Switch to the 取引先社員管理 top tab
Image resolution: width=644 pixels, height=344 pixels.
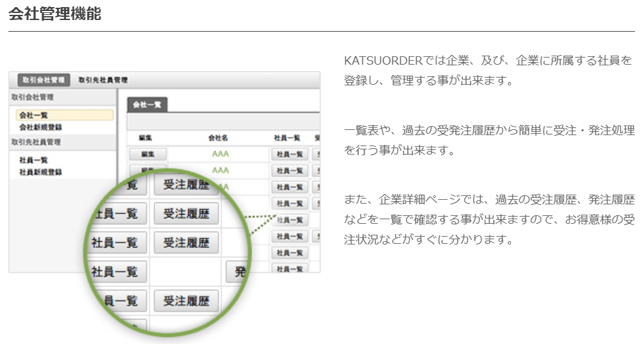103,80
